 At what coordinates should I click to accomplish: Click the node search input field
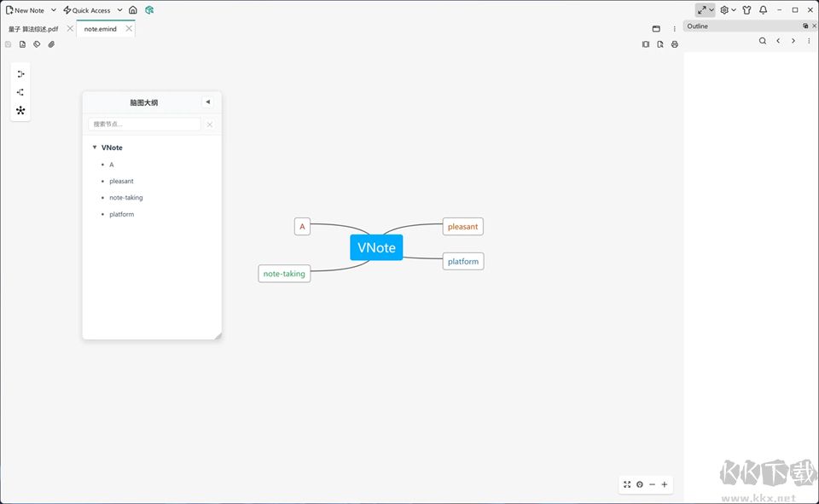(145, 125)
